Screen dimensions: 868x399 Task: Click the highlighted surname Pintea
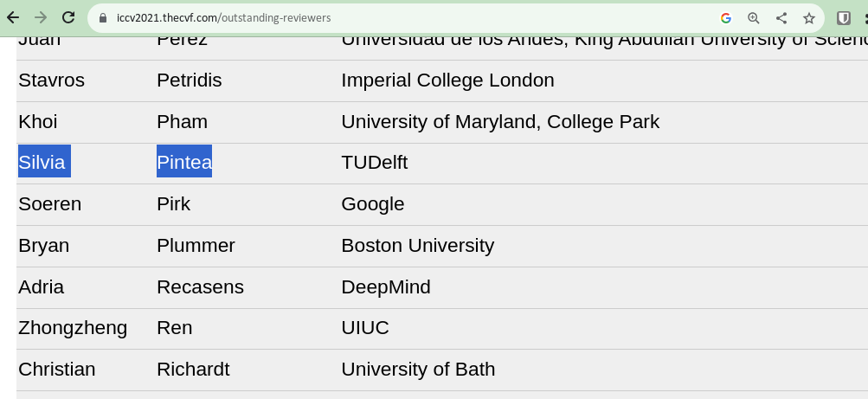click(184, 162)
